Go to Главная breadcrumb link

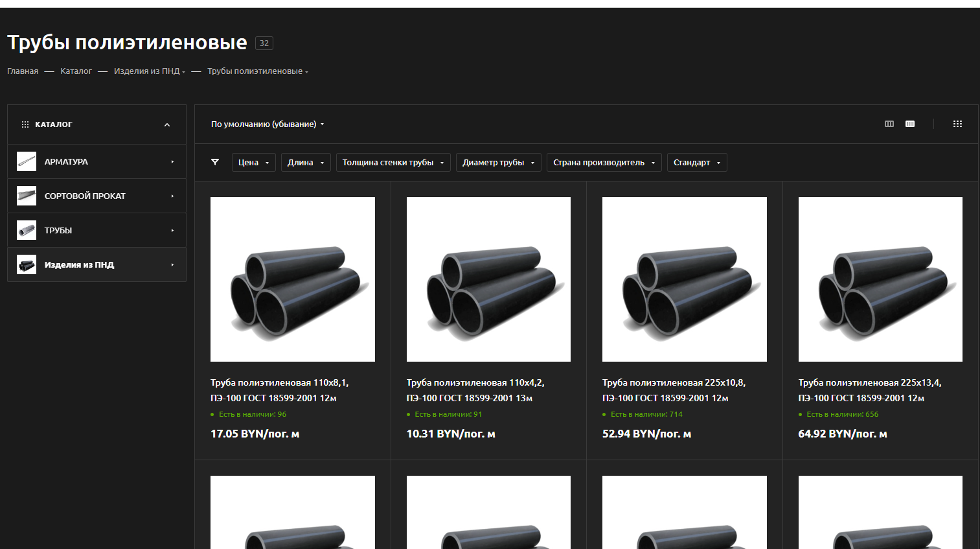click(23, 71)
